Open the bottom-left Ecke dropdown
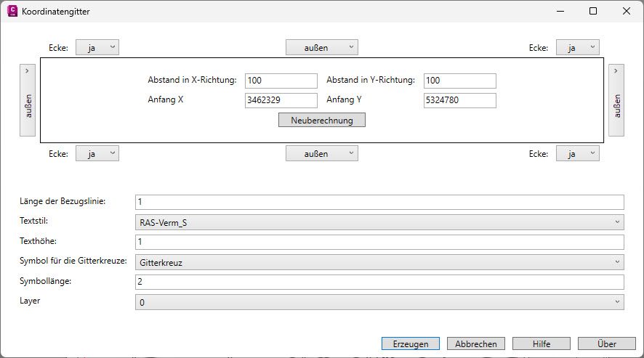This screenshot has width=644, height=358. pyautogui.click(x=97, y=153)
